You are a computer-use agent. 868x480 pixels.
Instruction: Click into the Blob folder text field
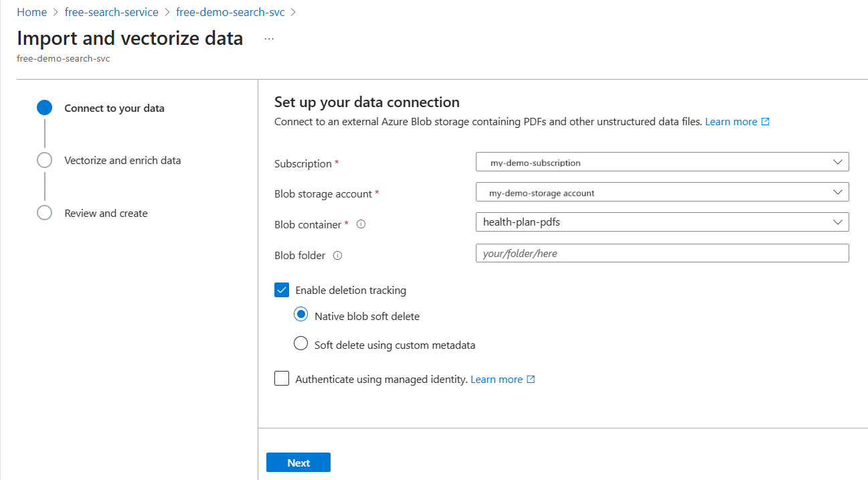click(662, 253)
